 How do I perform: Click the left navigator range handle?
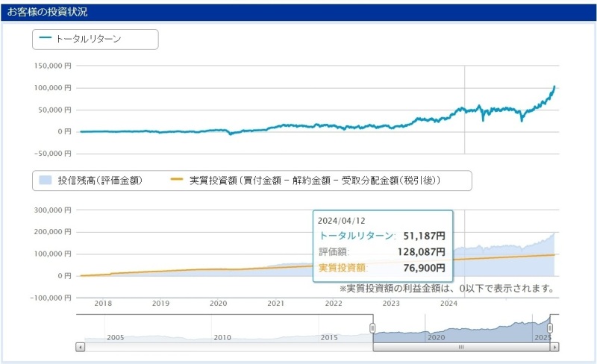pyautogui.click(x=372, y=328)
